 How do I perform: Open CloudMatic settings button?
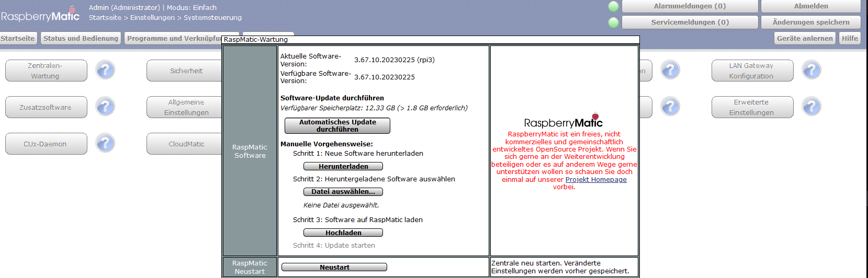point(185,144)
